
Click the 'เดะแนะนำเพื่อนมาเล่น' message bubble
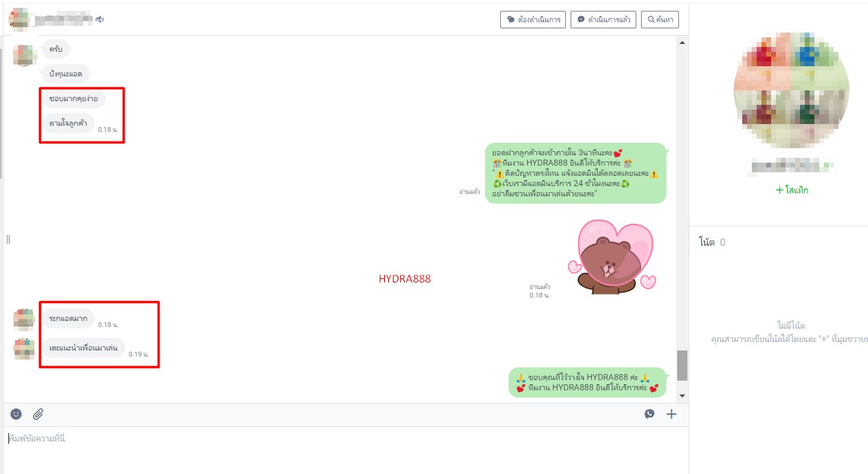(x=83, y=348)
